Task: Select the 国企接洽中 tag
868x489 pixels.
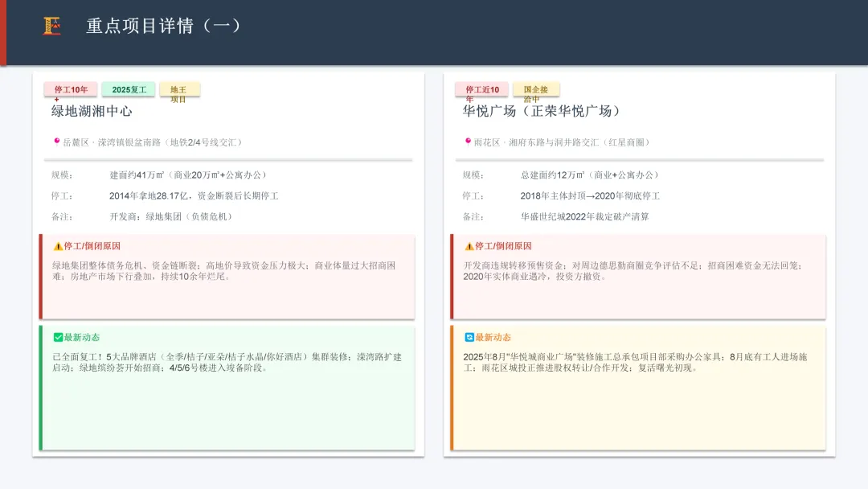Action: [x=536, y=90]
